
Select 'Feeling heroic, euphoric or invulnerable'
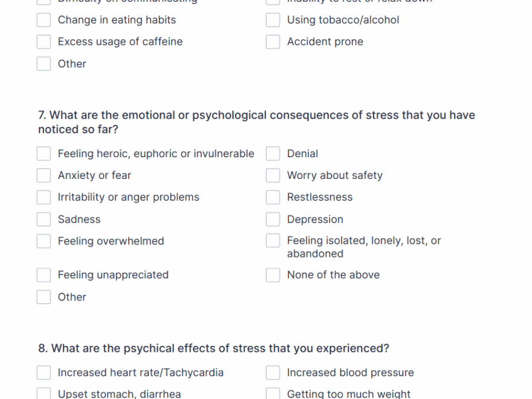(43, 153)
